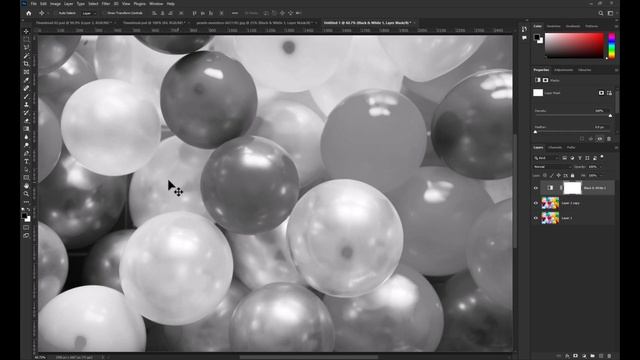Select the Rectangle shape tool

point(27,178)
